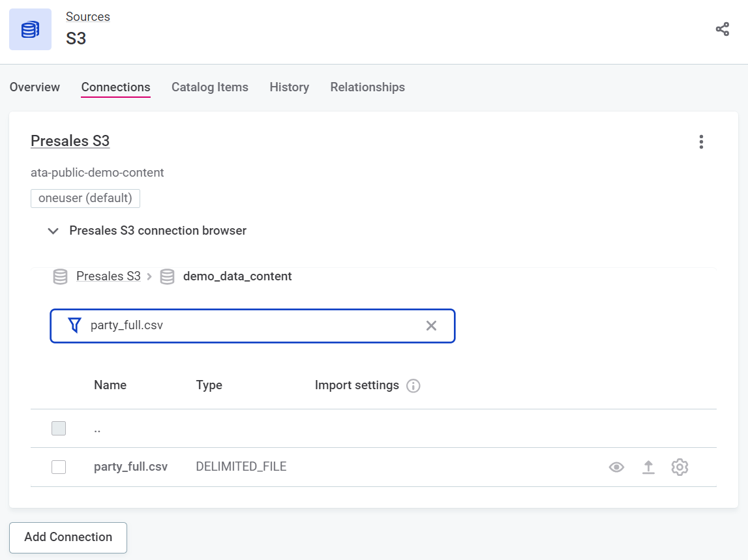Open the Presales S3 connection title link
748x560 pixels.
[70, 141]
